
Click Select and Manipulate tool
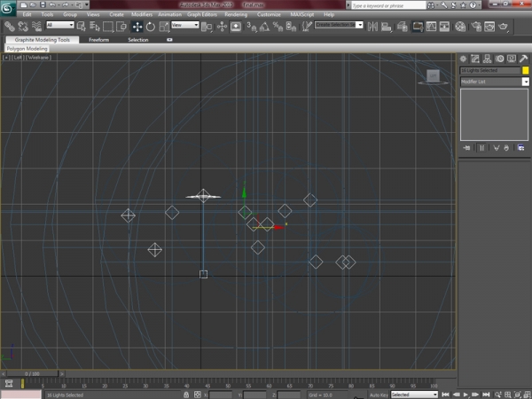222,27
